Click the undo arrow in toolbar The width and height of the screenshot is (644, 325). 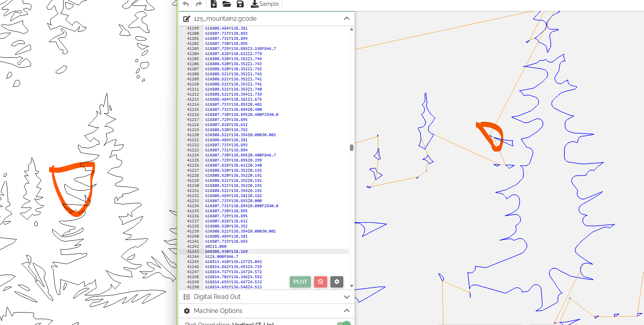point(186,4)
